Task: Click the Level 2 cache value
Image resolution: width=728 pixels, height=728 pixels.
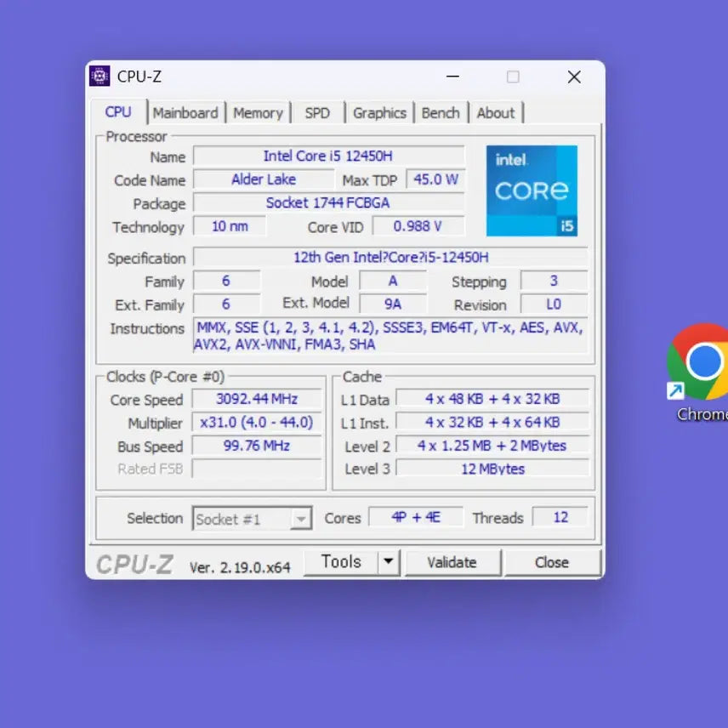Action: point(492,446)
